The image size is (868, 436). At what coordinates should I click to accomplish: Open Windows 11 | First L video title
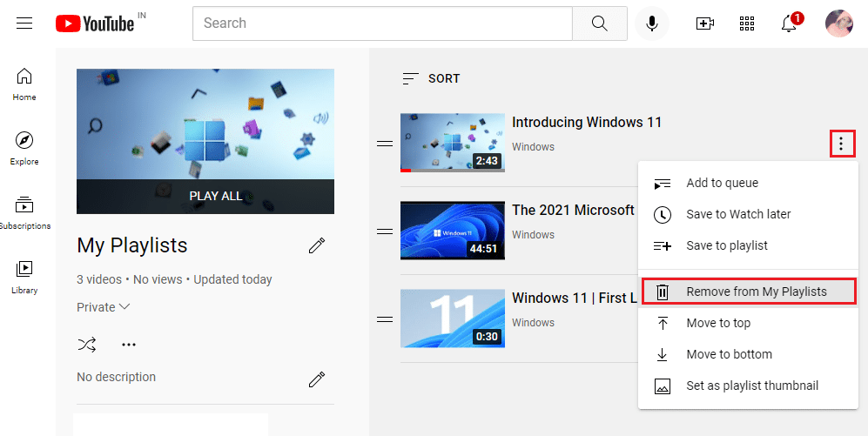click(575, 298)
